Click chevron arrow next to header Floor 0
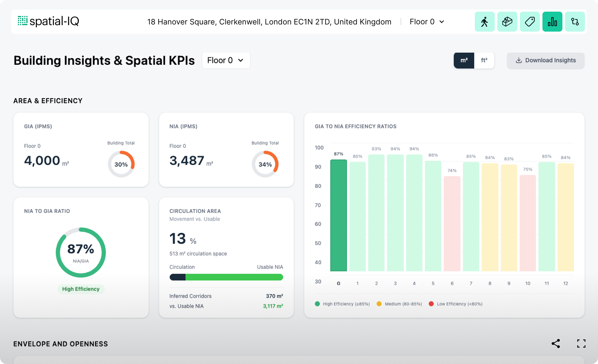The width and height of the screenshot is (598, 364). pos(442,22)
